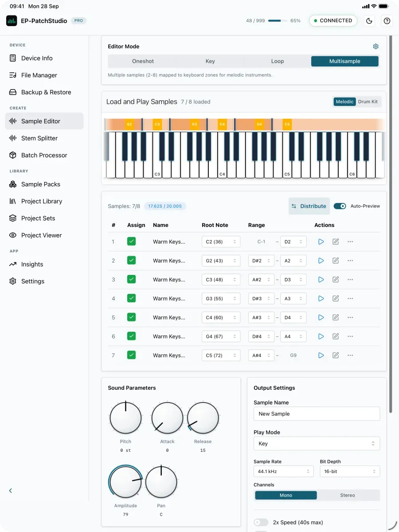Open File Manager in sidebar
Image resolution: width=399 pixels, height=532 pixels.
pyautogui.click(x=44, y=75)
